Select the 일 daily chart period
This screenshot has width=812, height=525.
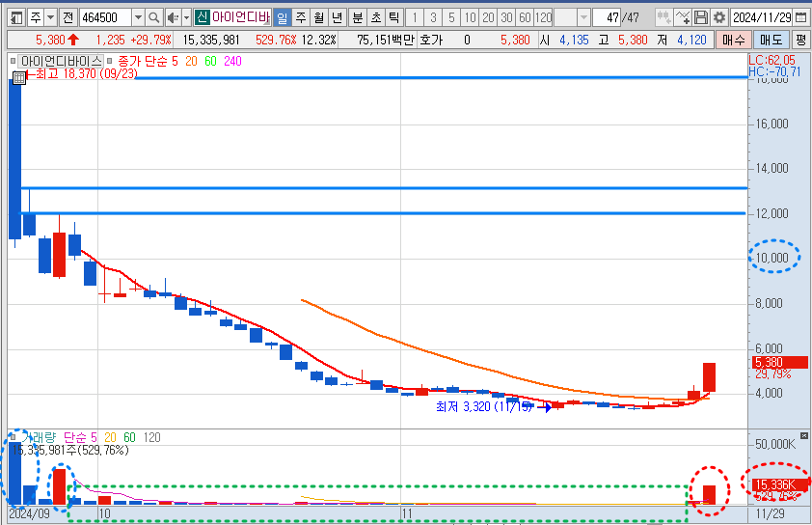click(283, 18)
